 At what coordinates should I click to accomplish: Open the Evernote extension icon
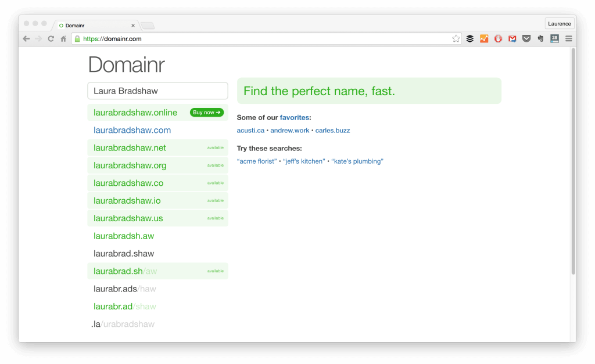(x=540, y=38)
